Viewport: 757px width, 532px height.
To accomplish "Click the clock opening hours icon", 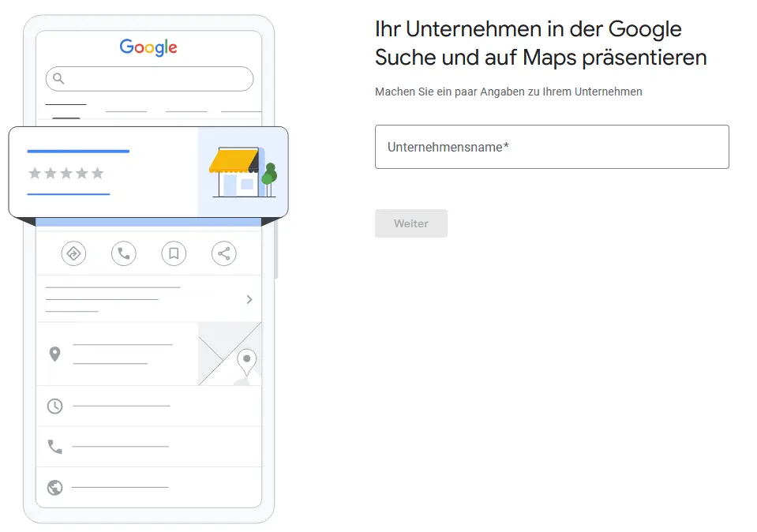I will point(55,406).
